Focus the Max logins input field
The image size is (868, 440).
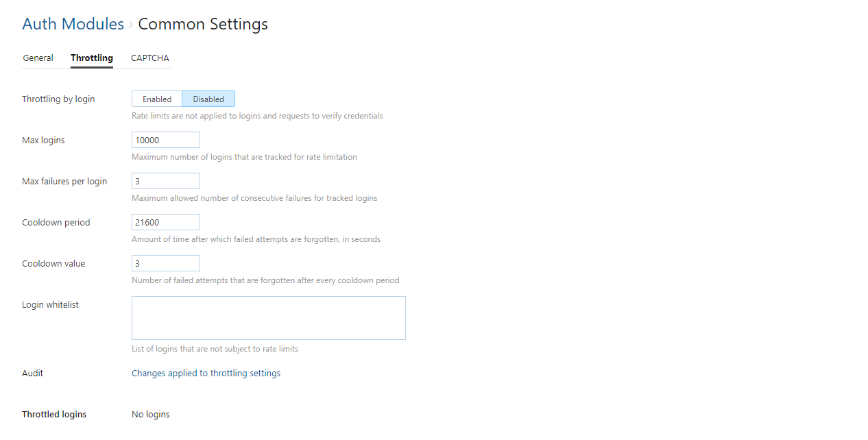[x=166, y=140]
